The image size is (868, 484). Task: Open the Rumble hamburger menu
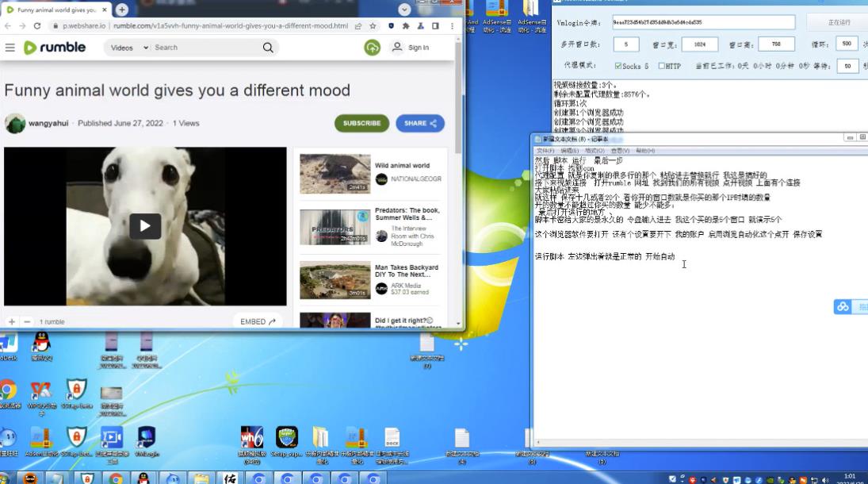click(x=10, y=48)
